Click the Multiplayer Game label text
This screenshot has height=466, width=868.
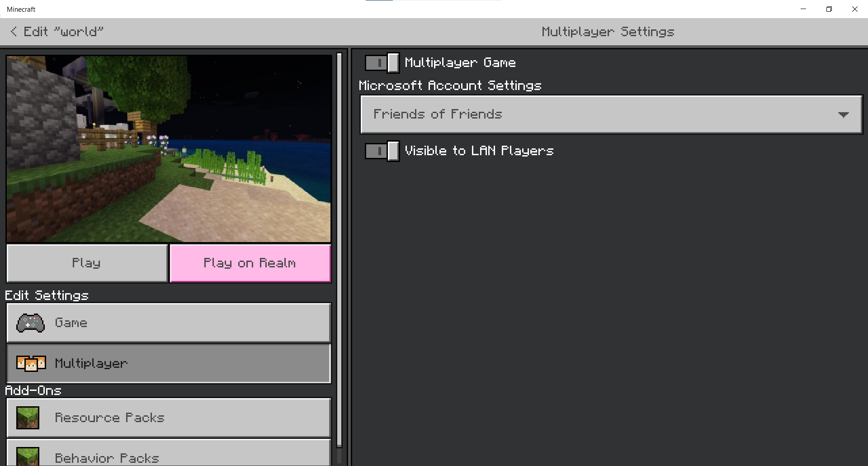(460, 62)
